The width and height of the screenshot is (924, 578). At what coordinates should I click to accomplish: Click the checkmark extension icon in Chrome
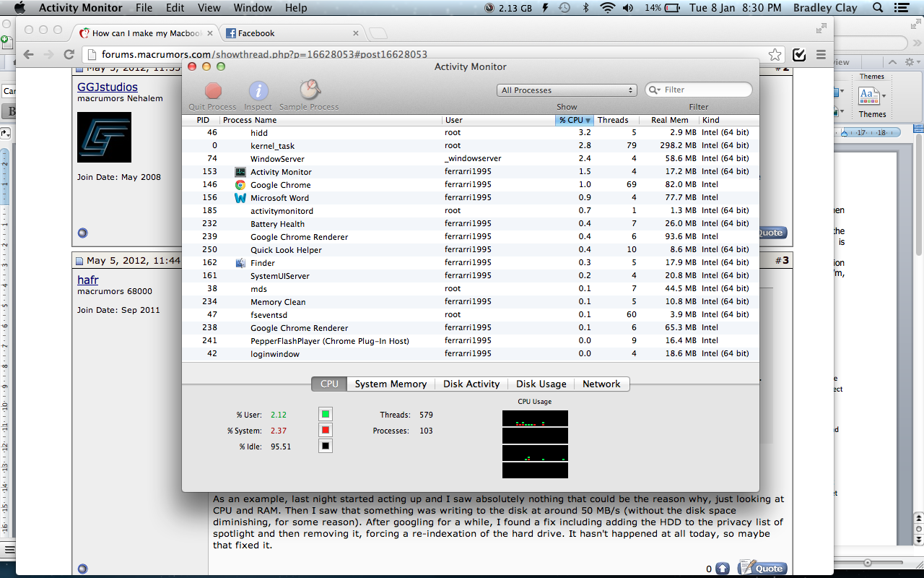[799, 54]
